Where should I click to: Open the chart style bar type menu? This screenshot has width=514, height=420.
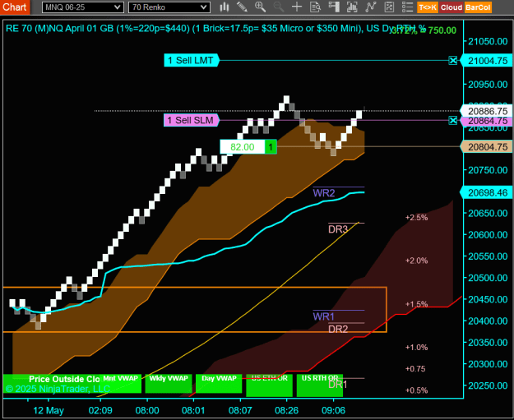[x=225, y=7]
